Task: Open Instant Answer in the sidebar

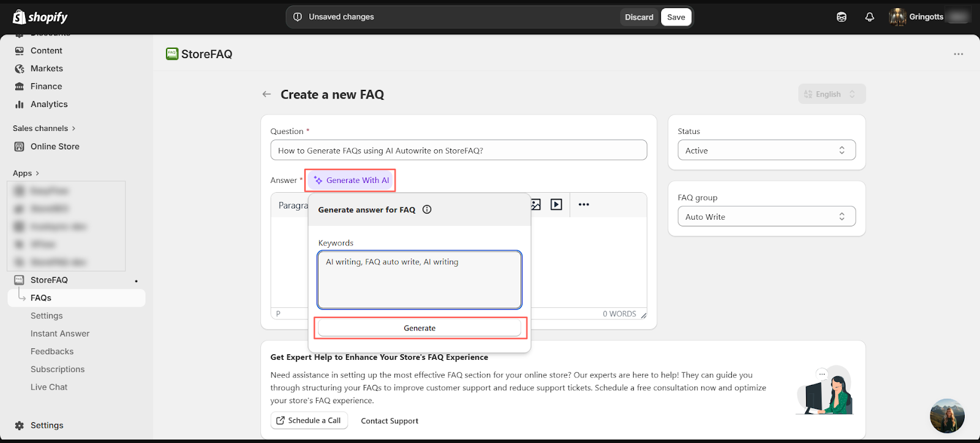Action: (x=60, y=333)
